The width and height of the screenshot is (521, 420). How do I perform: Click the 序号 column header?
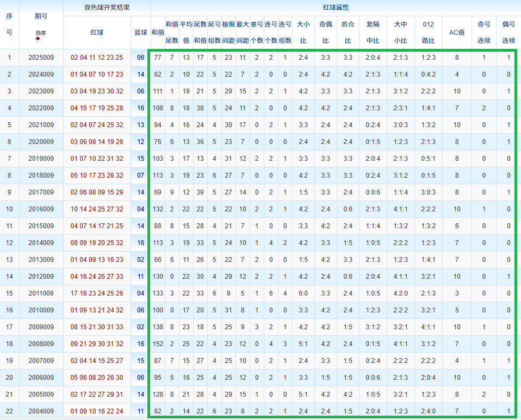[9, 24]
